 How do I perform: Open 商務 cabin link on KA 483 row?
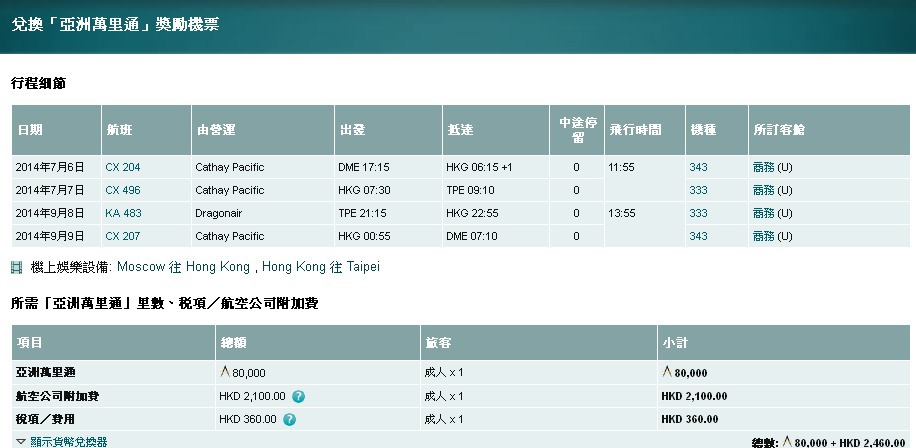tap(764, 213)
